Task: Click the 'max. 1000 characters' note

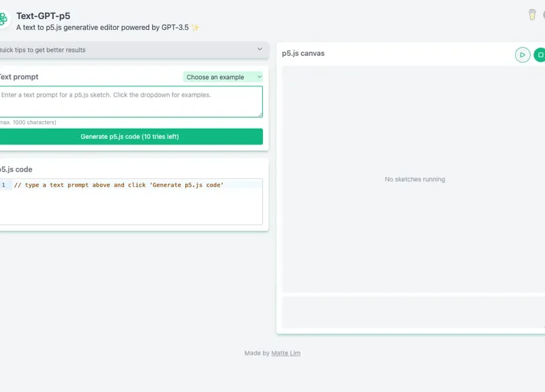Action: coord(28,122)
